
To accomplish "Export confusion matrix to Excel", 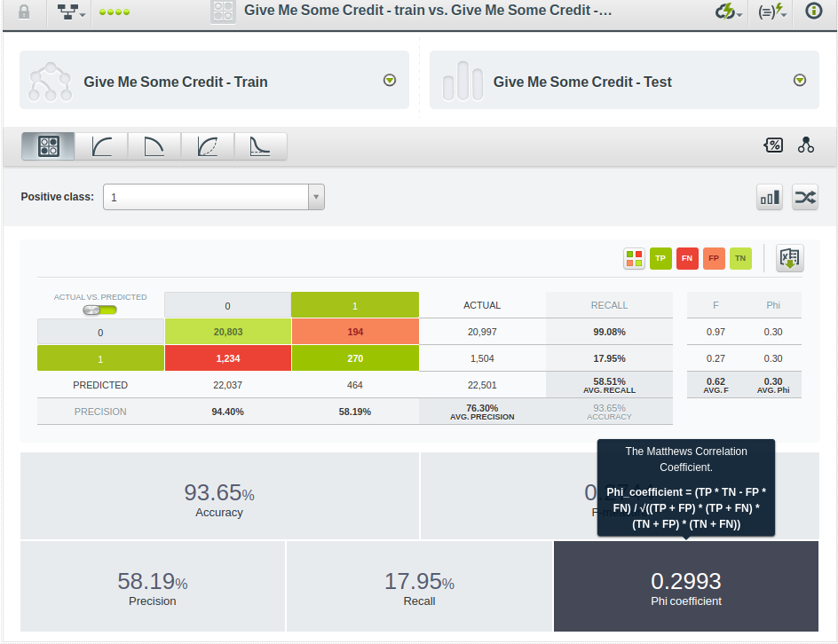I will [789, 258].
